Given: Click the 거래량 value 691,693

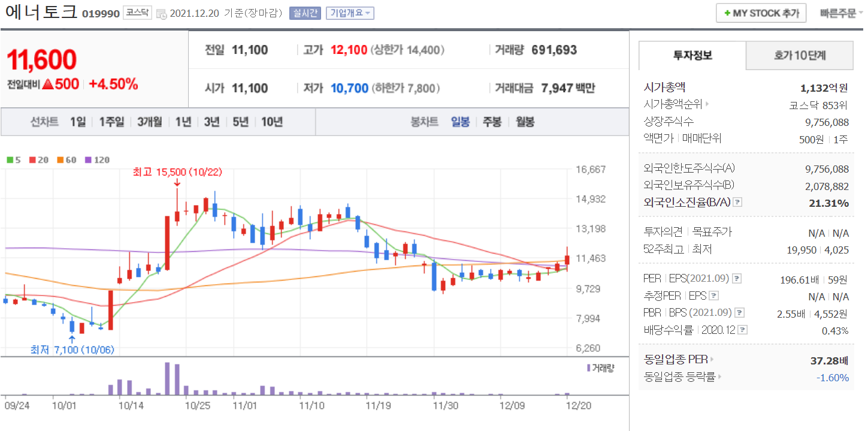Looking at the screenshot, I should pos(554,50).
